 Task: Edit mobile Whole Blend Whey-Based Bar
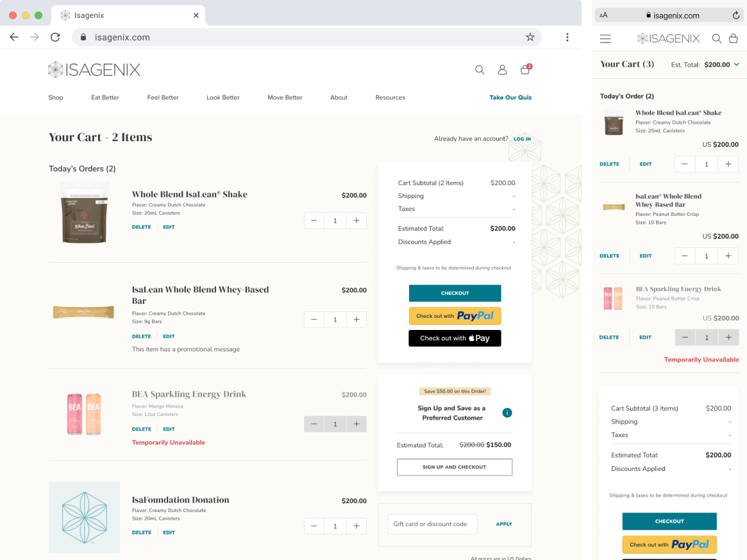tap(646, 256)
